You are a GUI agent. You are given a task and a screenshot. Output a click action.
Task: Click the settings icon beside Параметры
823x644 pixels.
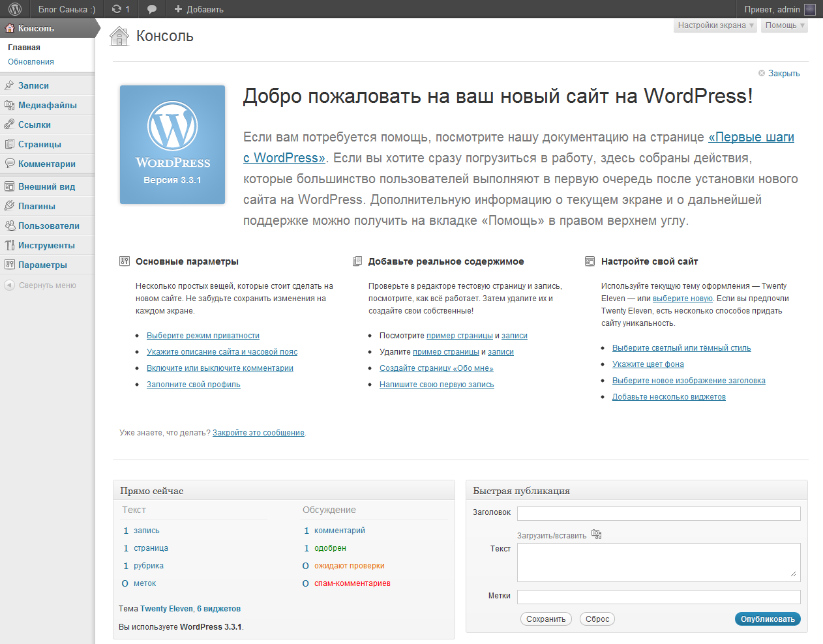coord(9,265)
